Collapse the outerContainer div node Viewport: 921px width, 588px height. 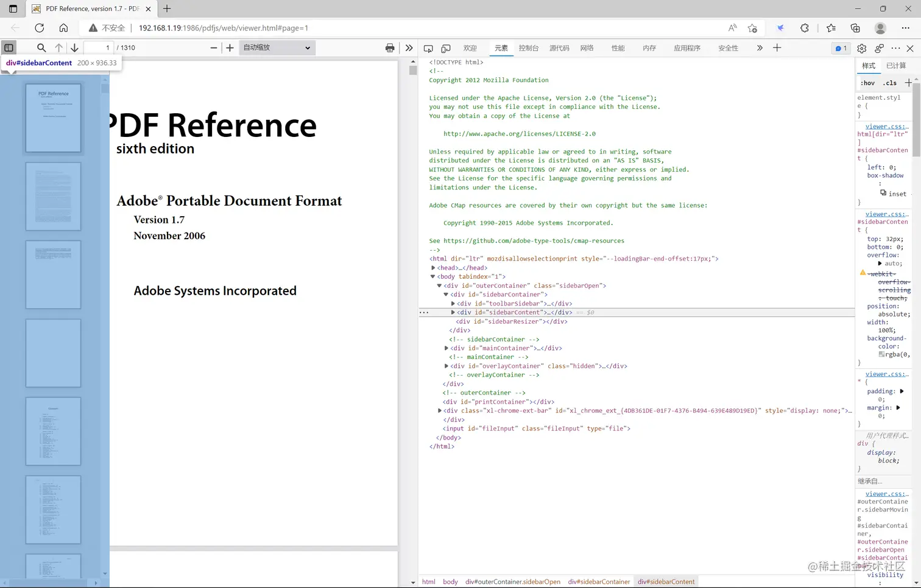click(439, 285)
